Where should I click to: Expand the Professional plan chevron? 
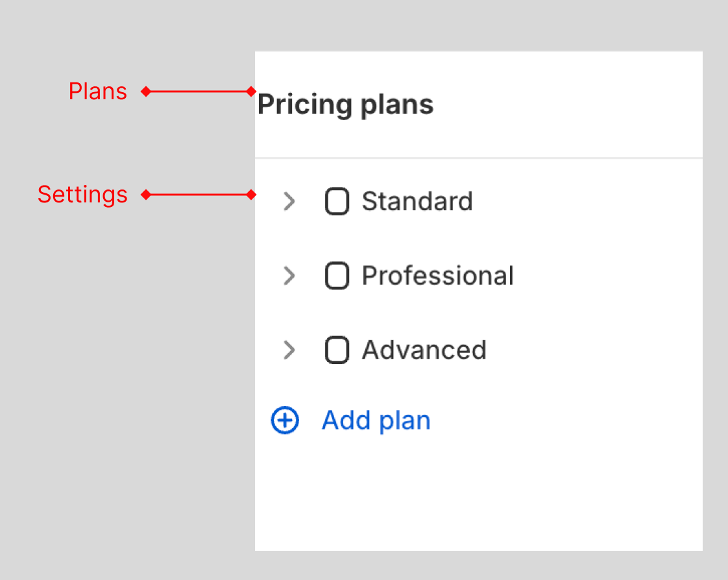(289, 276)
